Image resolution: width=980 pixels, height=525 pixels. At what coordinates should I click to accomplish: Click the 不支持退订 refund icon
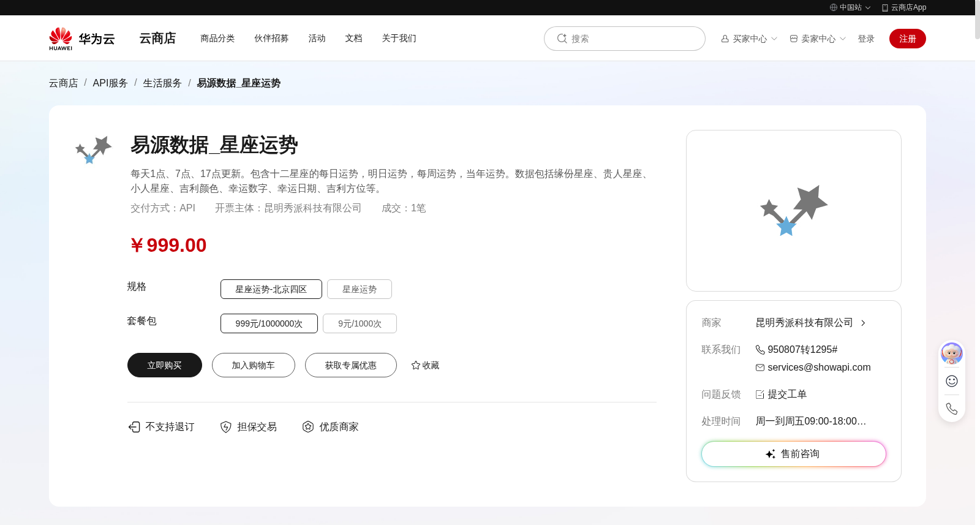[x=134, y=427]
